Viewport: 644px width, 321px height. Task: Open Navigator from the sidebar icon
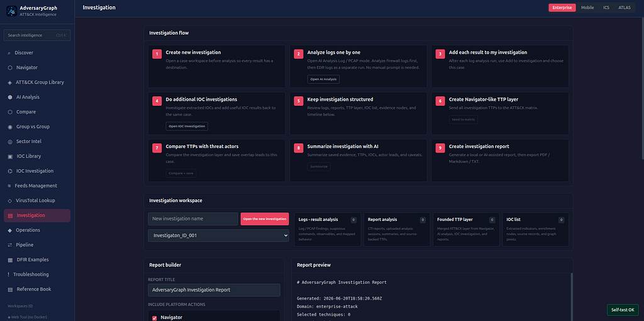point(10,67)
